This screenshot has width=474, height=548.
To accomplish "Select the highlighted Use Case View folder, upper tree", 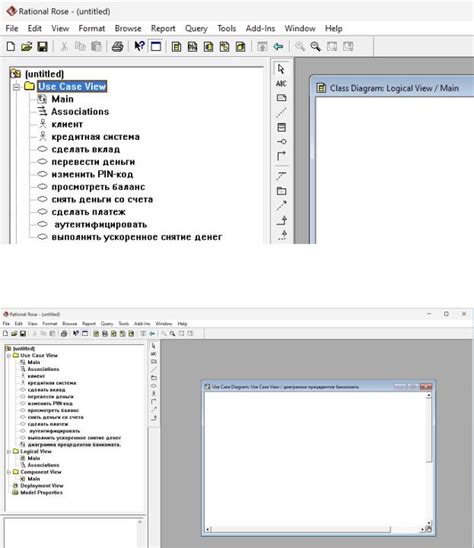I will coord(72,86).
